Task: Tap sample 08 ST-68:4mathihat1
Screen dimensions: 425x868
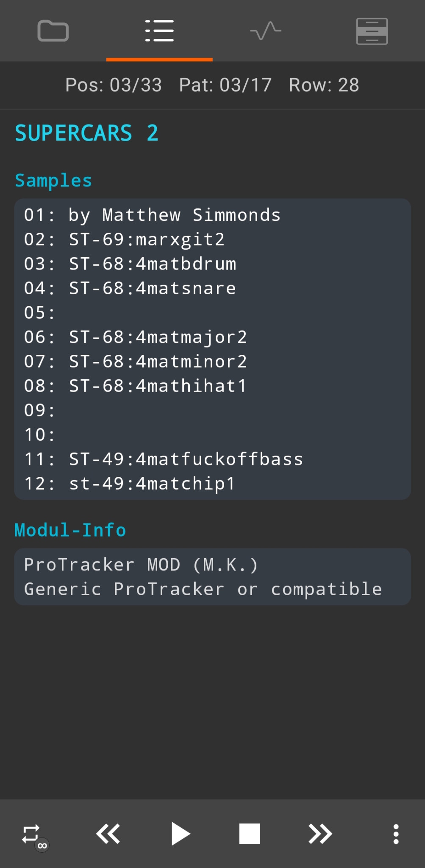Action: click(157, 386)
